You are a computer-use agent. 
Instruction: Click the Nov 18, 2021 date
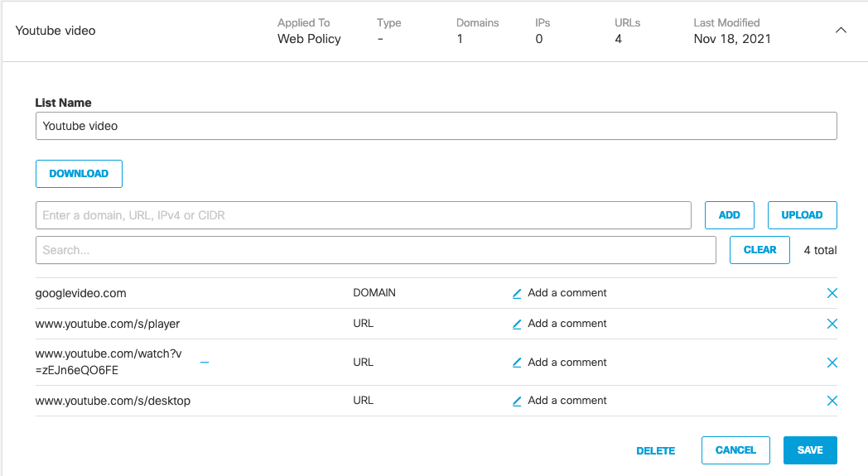click(x=732, y=39)
